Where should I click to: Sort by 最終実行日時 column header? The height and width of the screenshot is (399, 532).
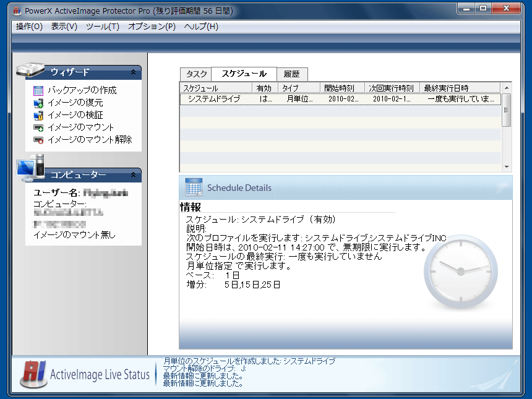pos(460,88)
